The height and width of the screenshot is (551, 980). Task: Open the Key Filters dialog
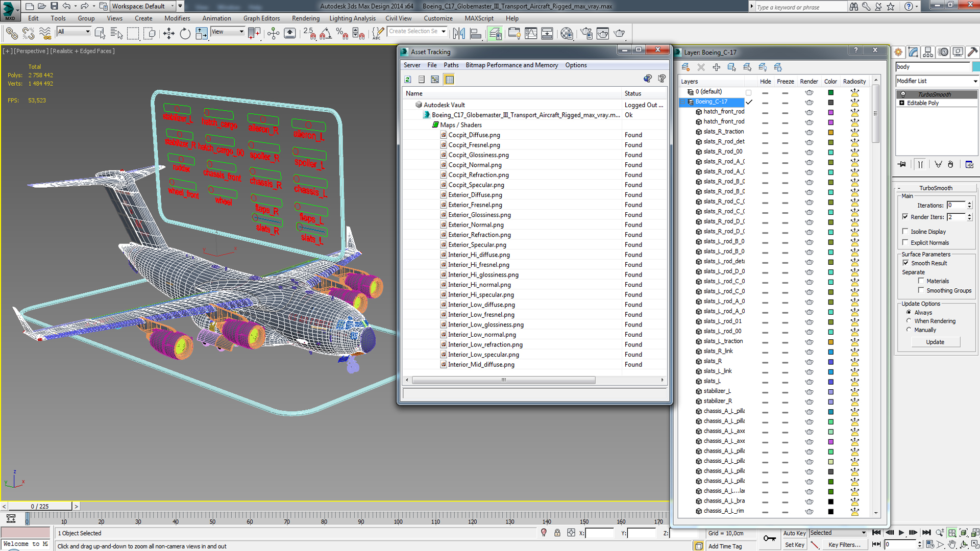[844, 545]
